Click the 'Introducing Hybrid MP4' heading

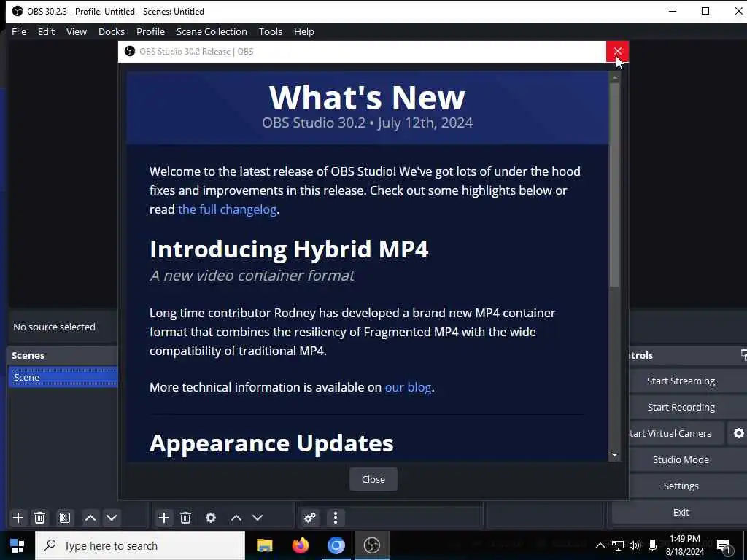point(289,249)
